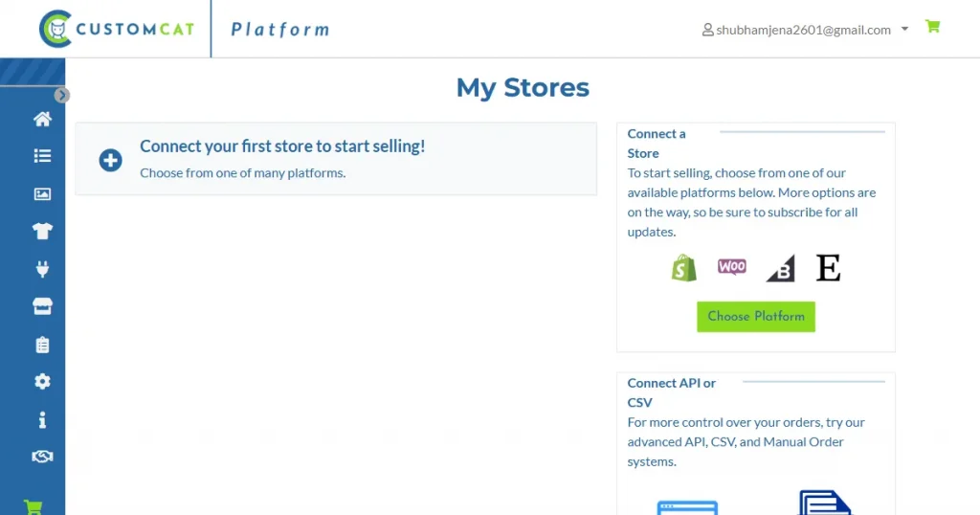Click 'Choose from one of many platforms.' text
The image size is (980, 515).
[242, 173]
